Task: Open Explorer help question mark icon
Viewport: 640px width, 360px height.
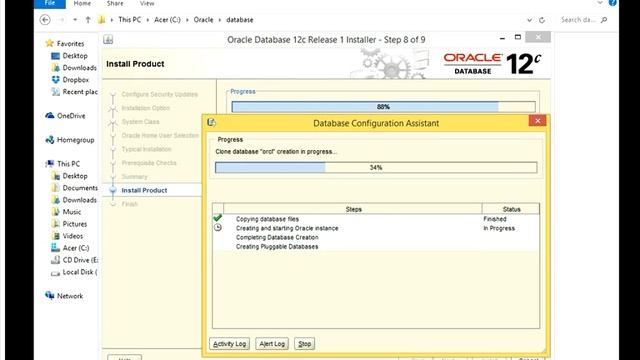Action: [x=612, y=3]
